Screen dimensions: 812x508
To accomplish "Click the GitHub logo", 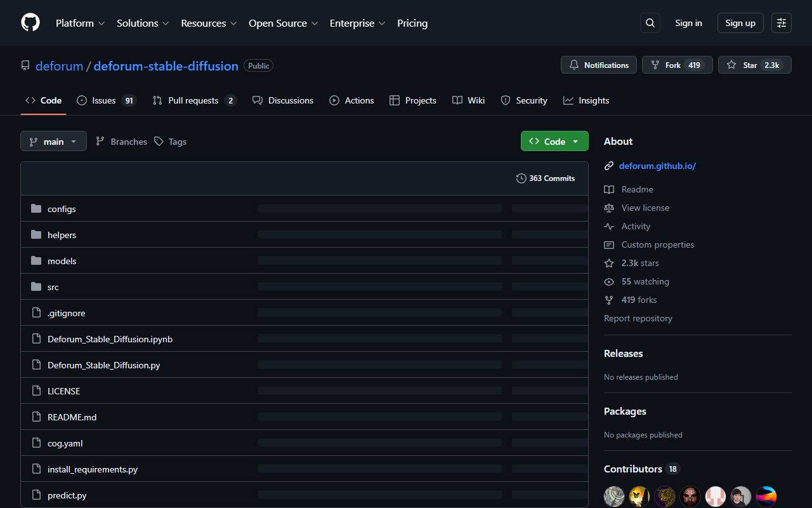I will pyautogui.click(x=30, y=22).
